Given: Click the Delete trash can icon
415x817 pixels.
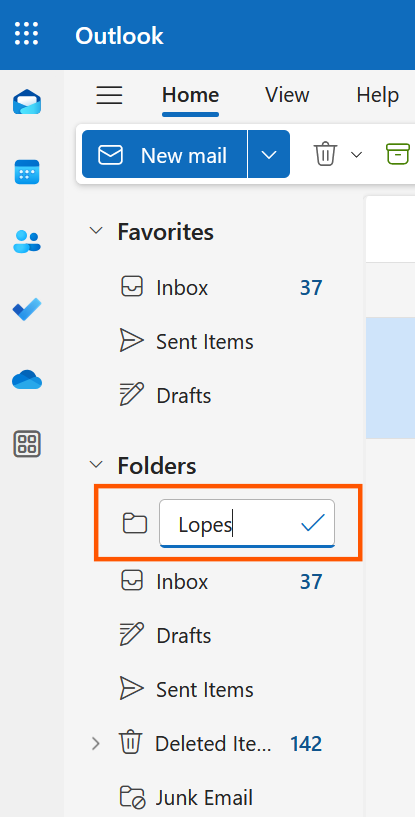Looking at the screenshot, I should coord(325,154).
